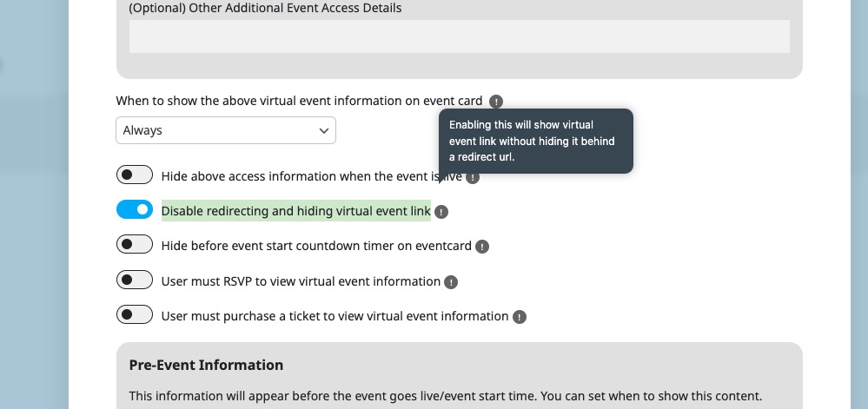
Task: Switch on 'User must purchase a ticket' toggle
Action: pyautogui.click(x=135, y=315)
